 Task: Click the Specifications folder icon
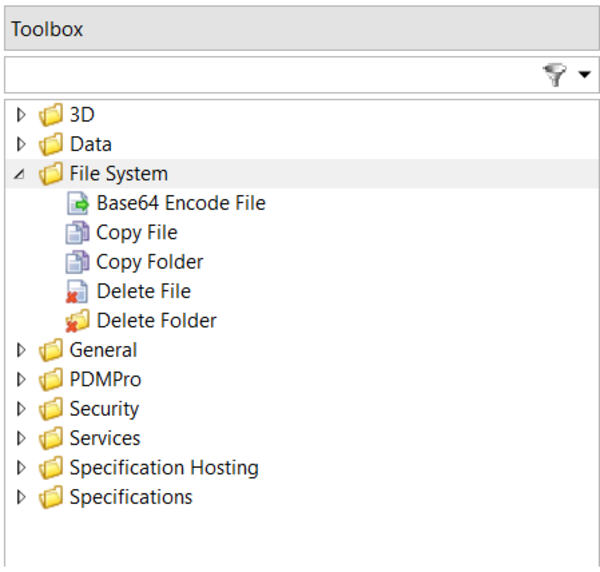[x=51, y=497]
